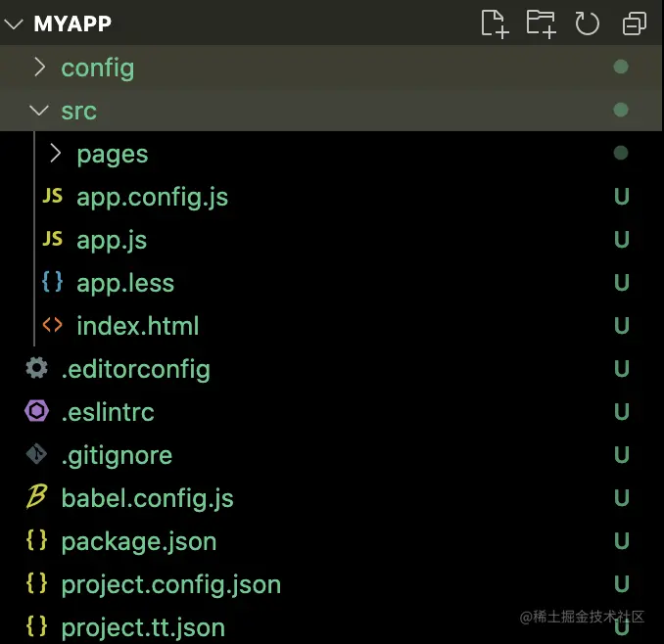Screen dimensions: 664x644
Task: Refresh the file explorer
Action: pyautogui.click(x=587, y=23)
